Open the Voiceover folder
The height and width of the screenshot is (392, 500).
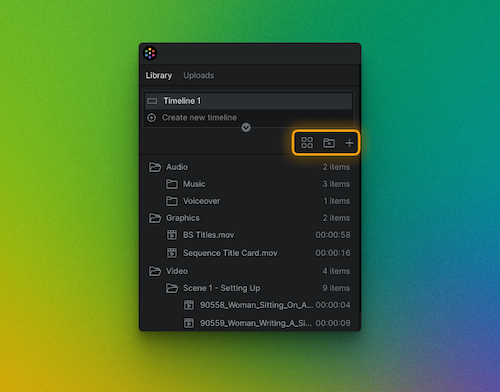(x=172, y=201)
